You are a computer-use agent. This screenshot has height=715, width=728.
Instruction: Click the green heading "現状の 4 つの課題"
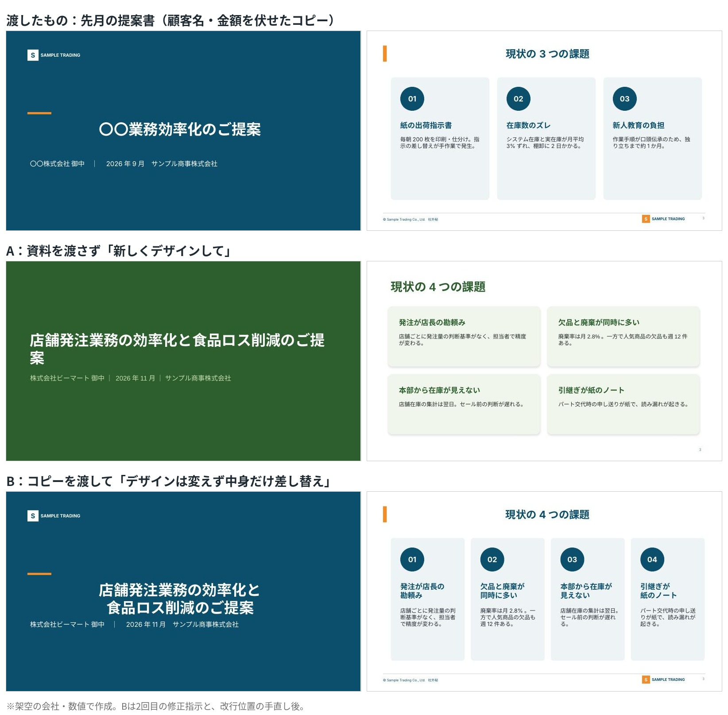(x=438, y=287)
